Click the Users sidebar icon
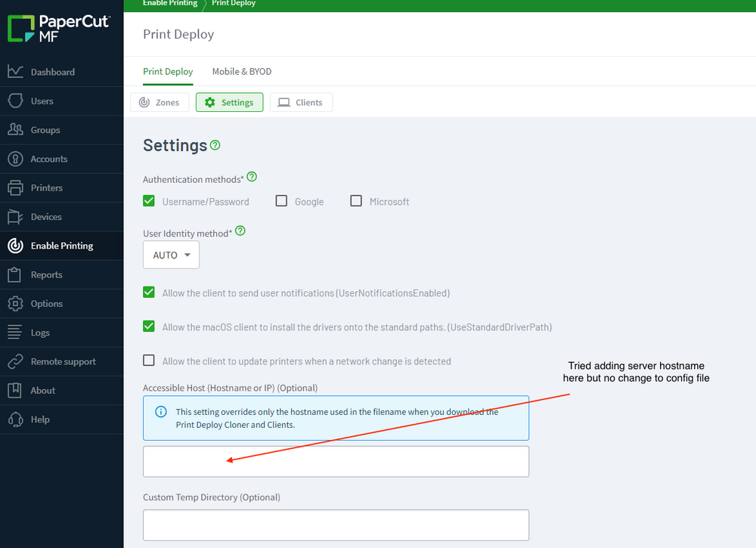The width and height of the screenshot is (756, 548). pyautogui.click(x=15, y=101)
